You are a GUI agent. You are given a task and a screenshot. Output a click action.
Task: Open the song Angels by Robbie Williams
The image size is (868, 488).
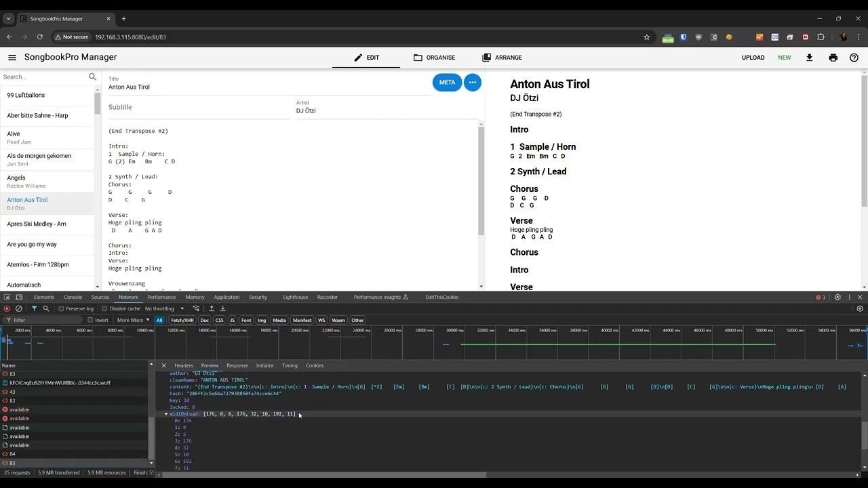47,181
